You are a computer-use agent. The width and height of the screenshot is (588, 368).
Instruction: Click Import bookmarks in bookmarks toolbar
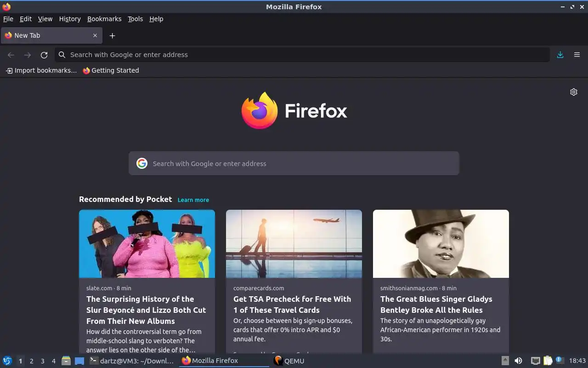coord(41,70)
